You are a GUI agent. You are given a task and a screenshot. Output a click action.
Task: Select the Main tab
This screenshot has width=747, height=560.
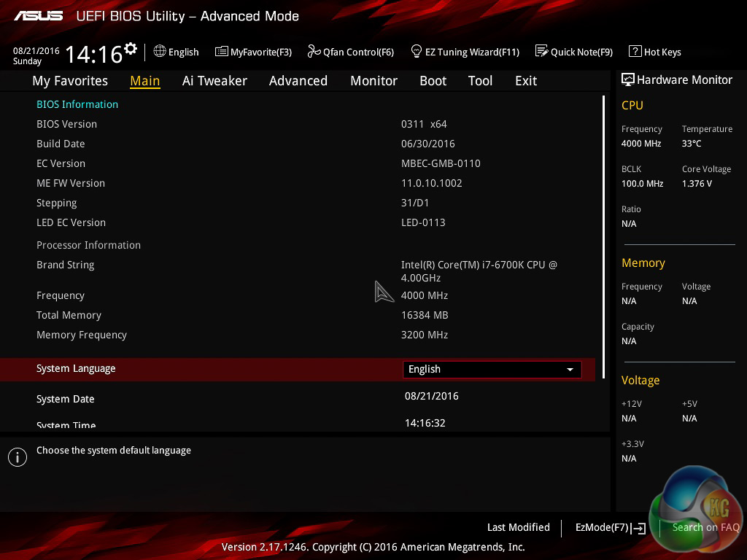(x=145, y=81)
